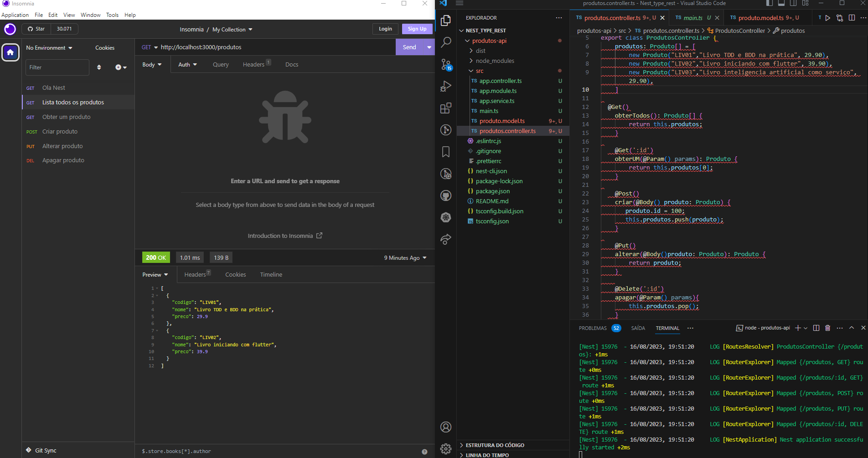Open Introduction to Insomnia link
This screenshot has width=868, height=458.
(285, 236)
